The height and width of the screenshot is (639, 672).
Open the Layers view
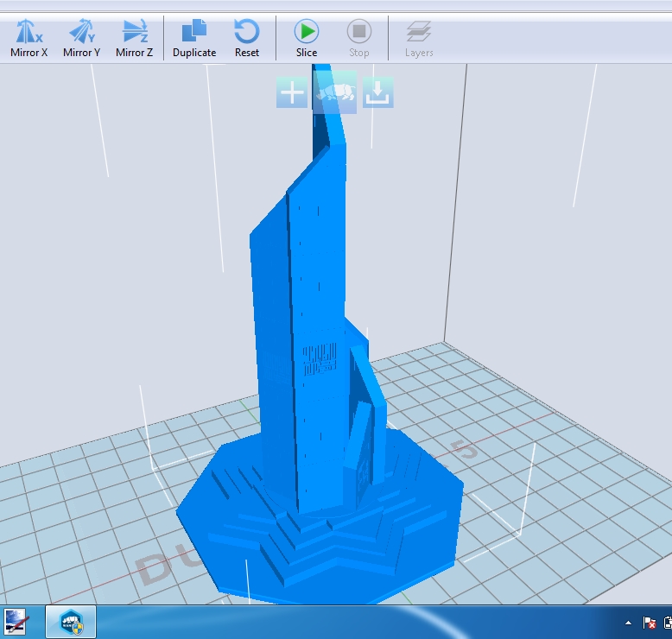coord(419,39)
